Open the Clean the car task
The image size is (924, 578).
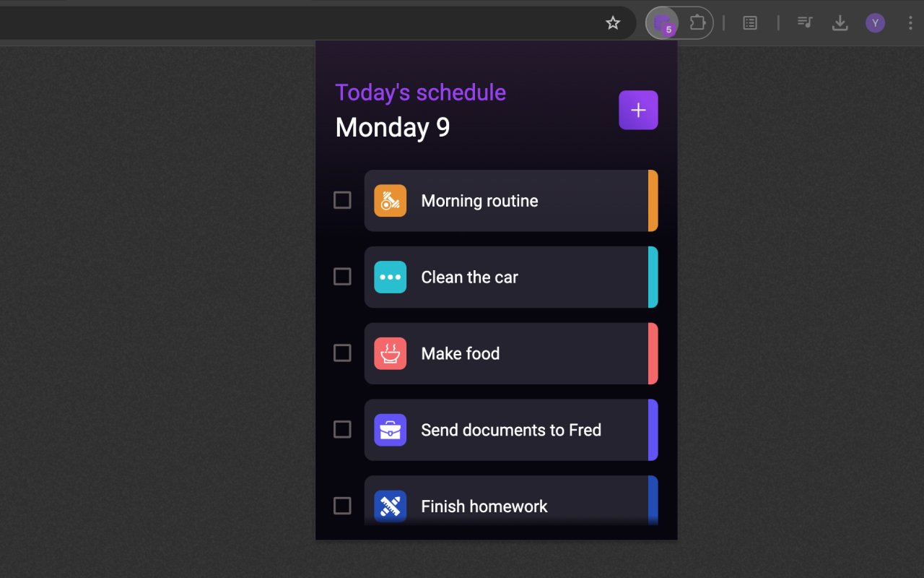(x=511, y=277)
